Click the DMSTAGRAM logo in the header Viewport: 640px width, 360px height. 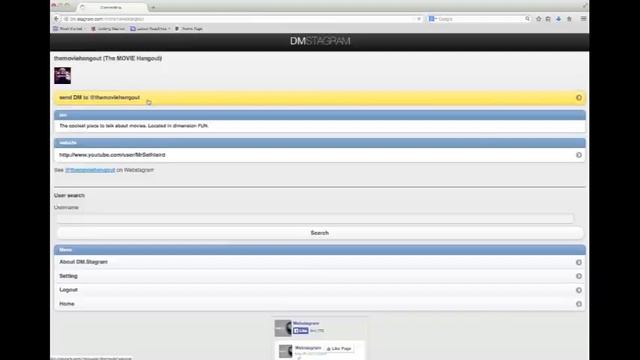320,41
